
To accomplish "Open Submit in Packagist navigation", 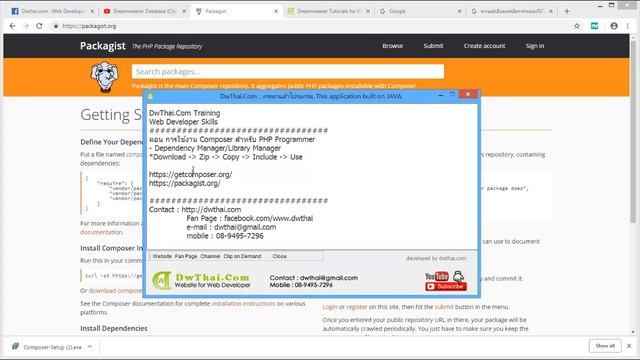I will click(433, 46).
